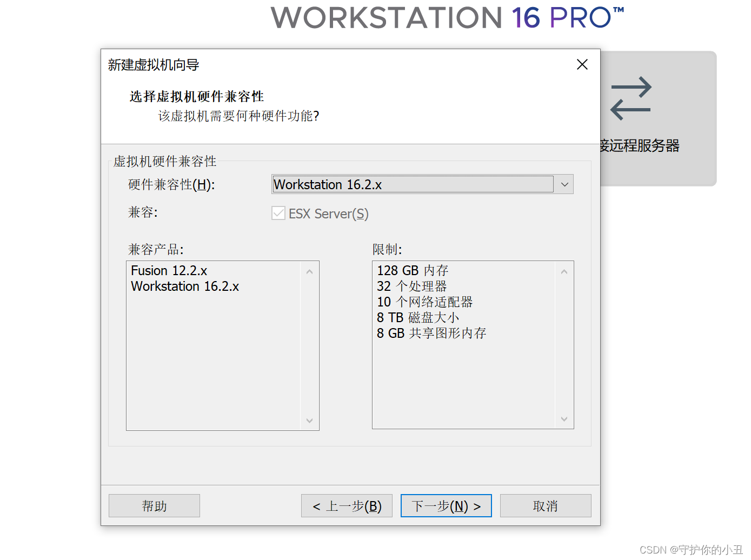Image resolution: width=751 pixels, height=560 pixels.
Task: Toggle the ESX Server(S) checkbox
Action: (x=278, y=213)
